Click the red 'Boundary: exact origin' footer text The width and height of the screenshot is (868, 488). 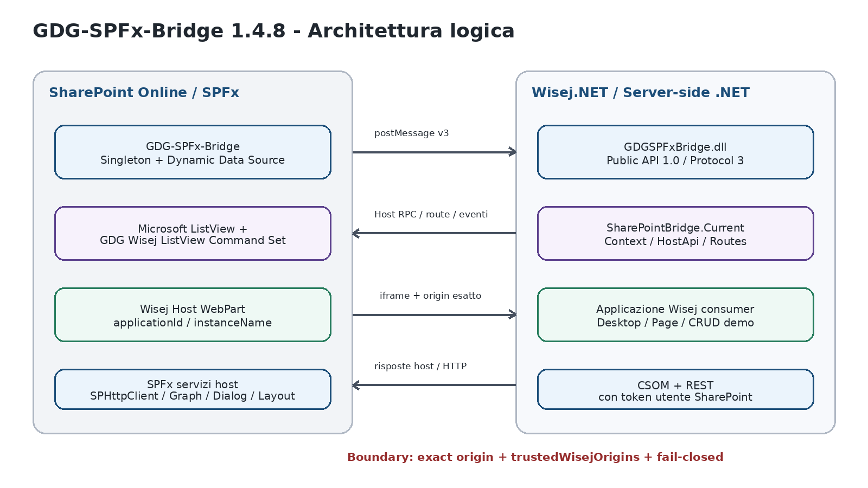pos(535,457)
